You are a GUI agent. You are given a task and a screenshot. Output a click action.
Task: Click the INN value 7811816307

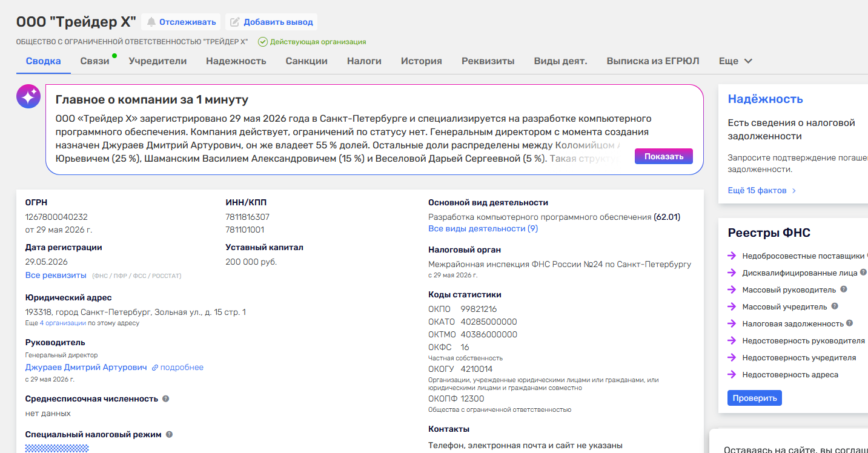(x=248, y=217)
